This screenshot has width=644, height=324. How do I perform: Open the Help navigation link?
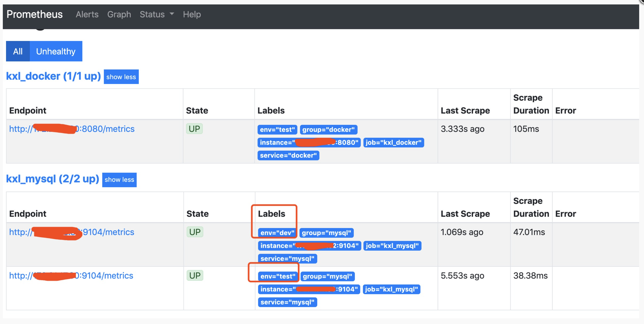(192, 15)
